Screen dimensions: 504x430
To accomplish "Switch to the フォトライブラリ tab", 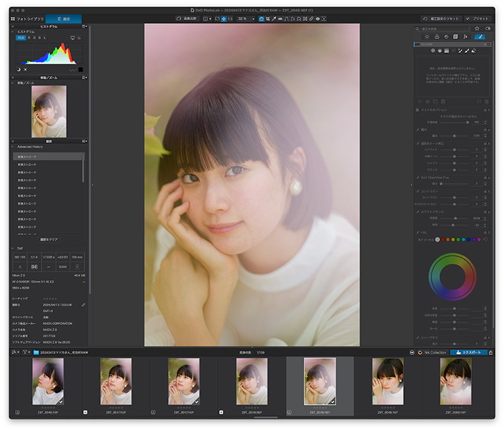I will pos(28,19).
